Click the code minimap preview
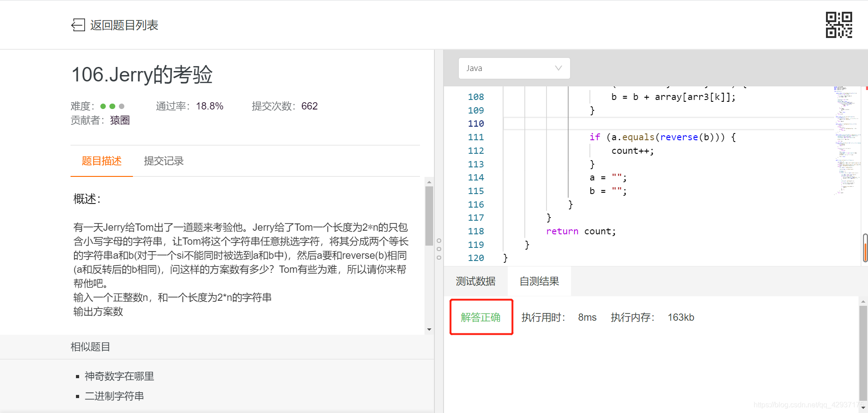Screen dimensions: 868x413 point(846,140)
